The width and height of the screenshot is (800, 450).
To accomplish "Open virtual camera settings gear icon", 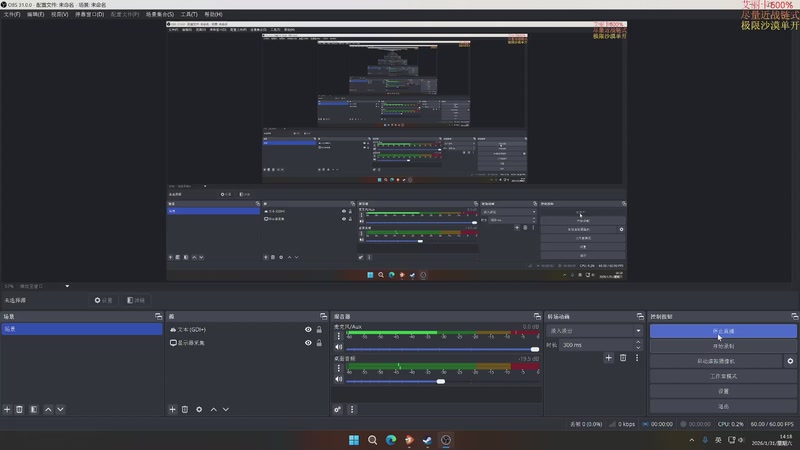I will point(790,361).
